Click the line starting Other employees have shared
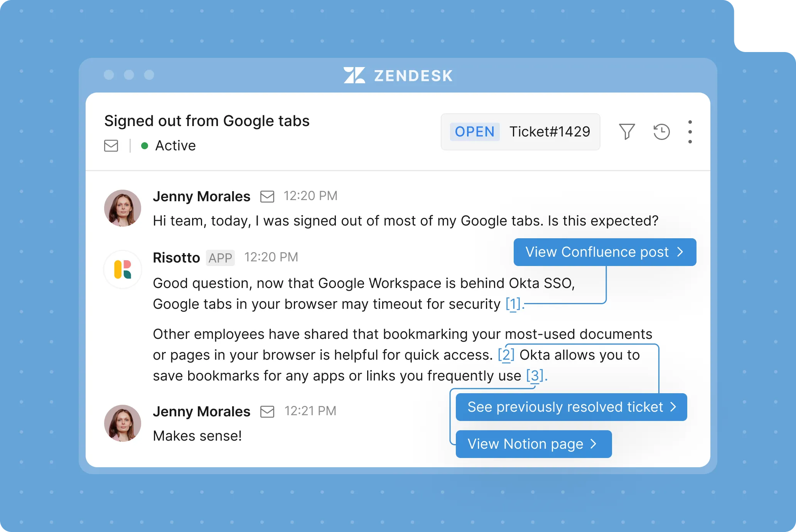This screenshot has width=796, height=532. (403, 334)
